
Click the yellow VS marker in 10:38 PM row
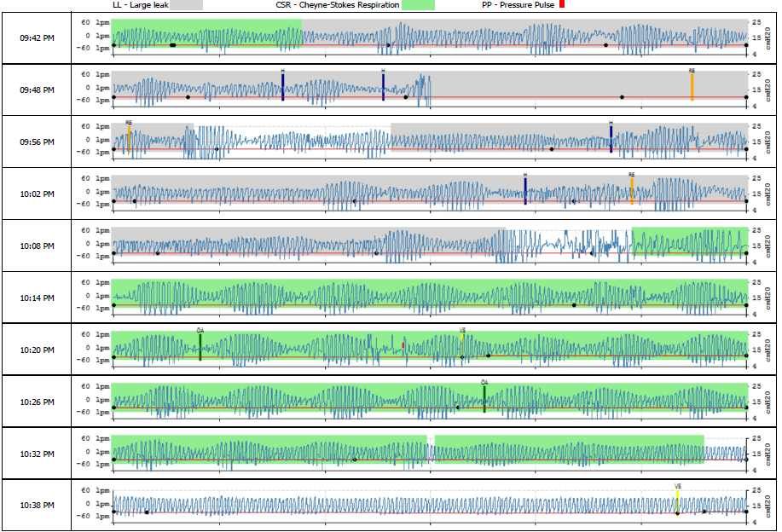[677, 496]
